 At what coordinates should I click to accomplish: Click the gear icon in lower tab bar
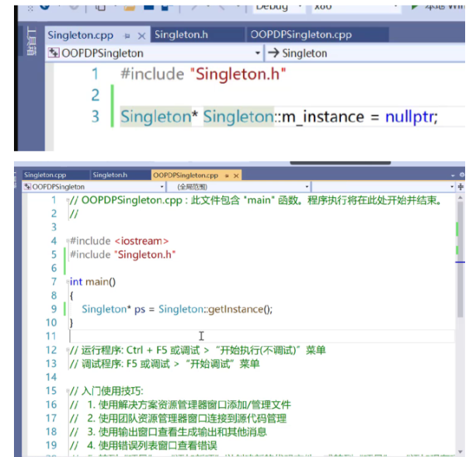(x=462, y=175)
